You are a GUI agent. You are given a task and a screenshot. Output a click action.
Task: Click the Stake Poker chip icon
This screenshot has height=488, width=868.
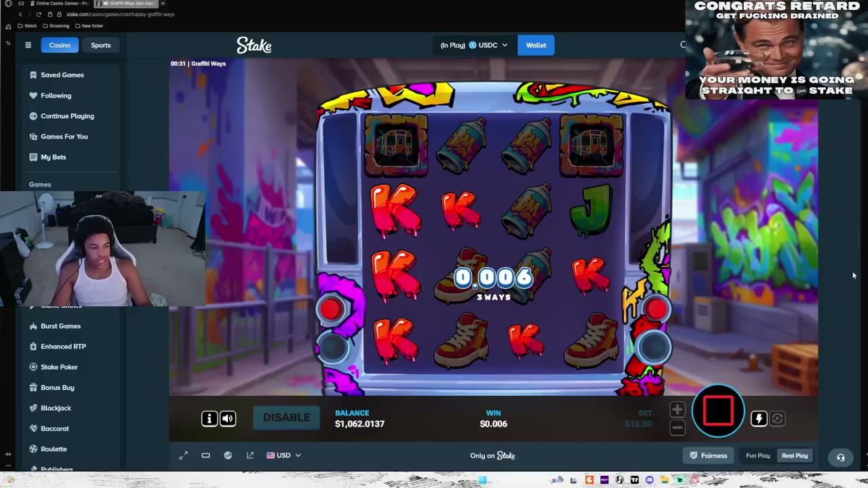click(33, 367)
